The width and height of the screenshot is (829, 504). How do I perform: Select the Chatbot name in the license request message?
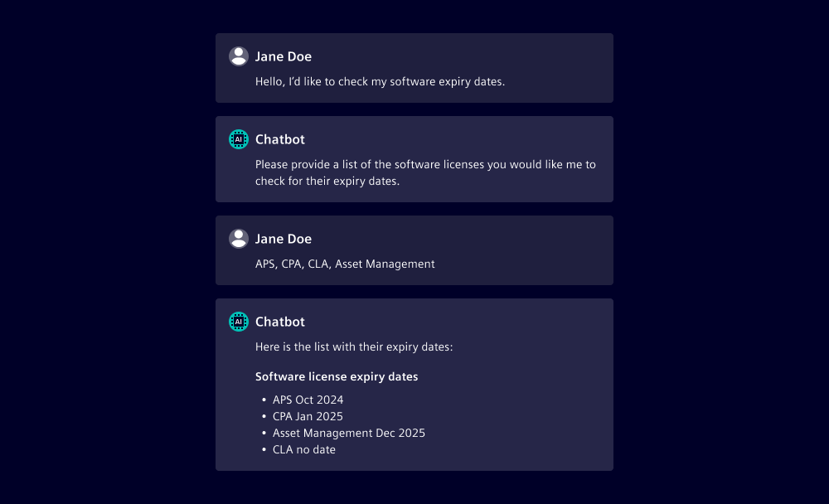280,139
